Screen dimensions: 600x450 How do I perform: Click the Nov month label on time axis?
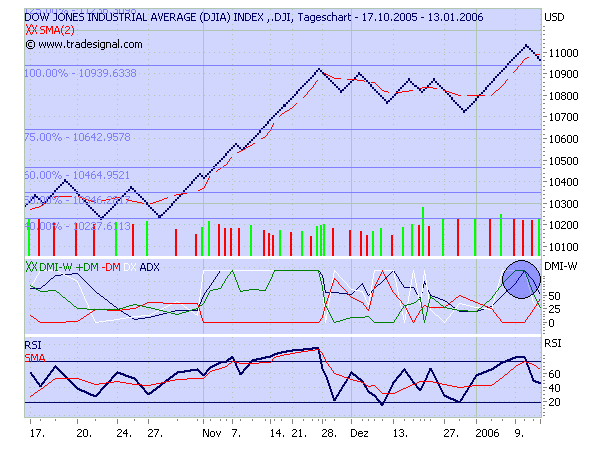tap(212, 433)
